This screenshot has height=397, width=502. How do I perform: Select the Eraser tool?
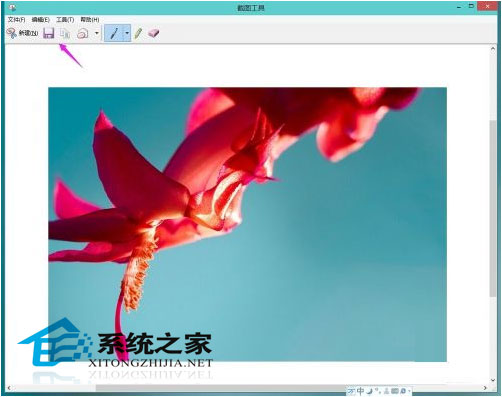pyautogui.click(x=153, y=33)
